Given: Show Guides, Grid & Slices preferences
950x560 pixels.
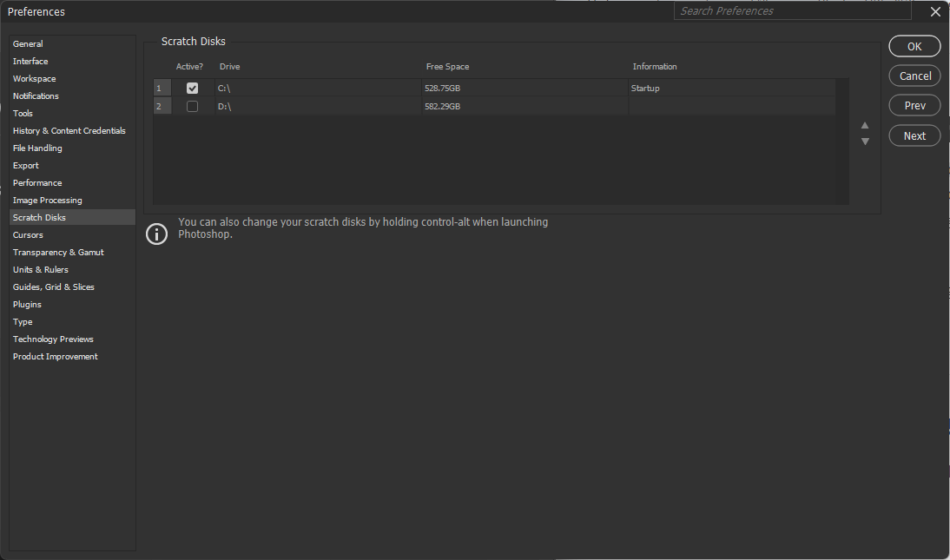Looking at the screenshot, I should [x=54, y=287].
